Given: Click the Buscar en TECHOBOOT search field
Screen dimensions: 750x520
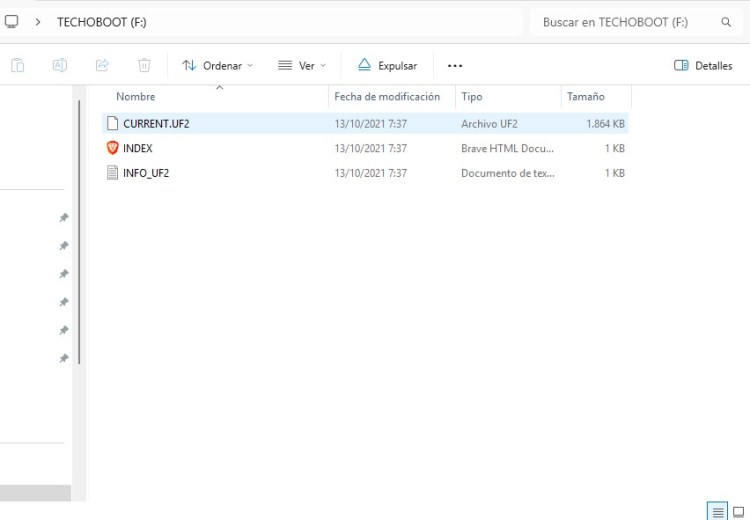Looking at the screenshot, I should [x=625, y=22].
